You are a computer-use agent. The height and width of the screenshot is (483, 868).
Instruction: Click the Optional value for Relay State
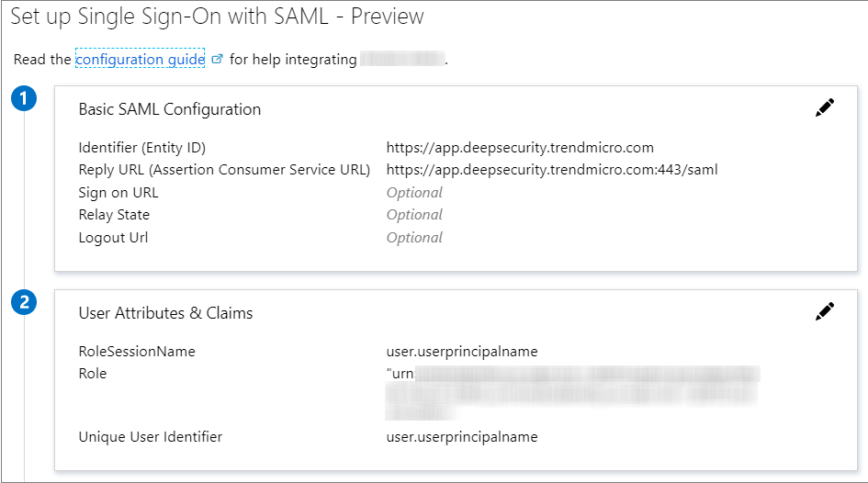(x=414, y=215)
